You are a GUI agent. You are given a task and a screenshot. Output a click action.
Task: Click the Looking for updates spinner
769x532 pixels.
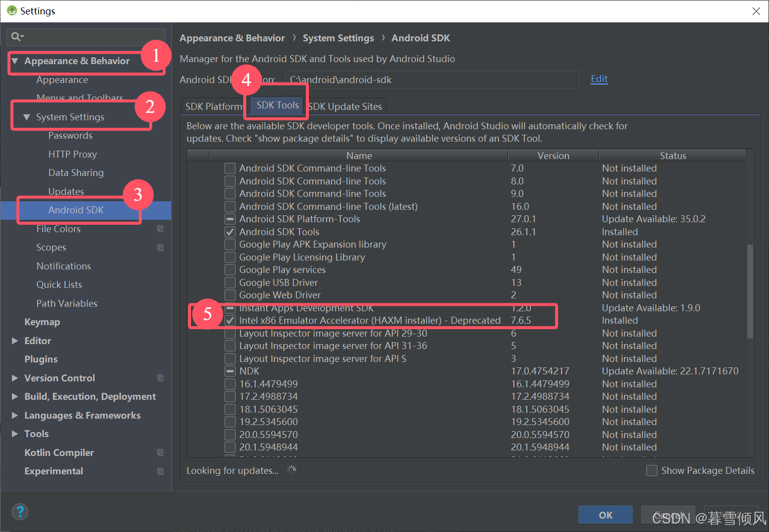[x=291, y=470]
